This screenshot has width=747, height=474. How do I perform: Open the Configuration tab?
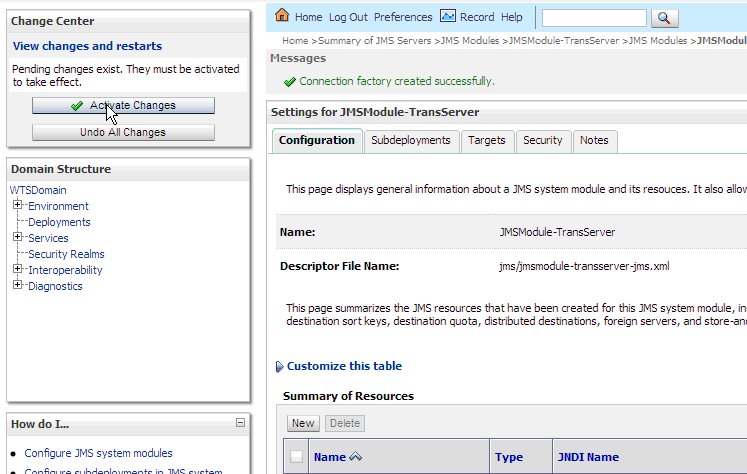[317, 141]
